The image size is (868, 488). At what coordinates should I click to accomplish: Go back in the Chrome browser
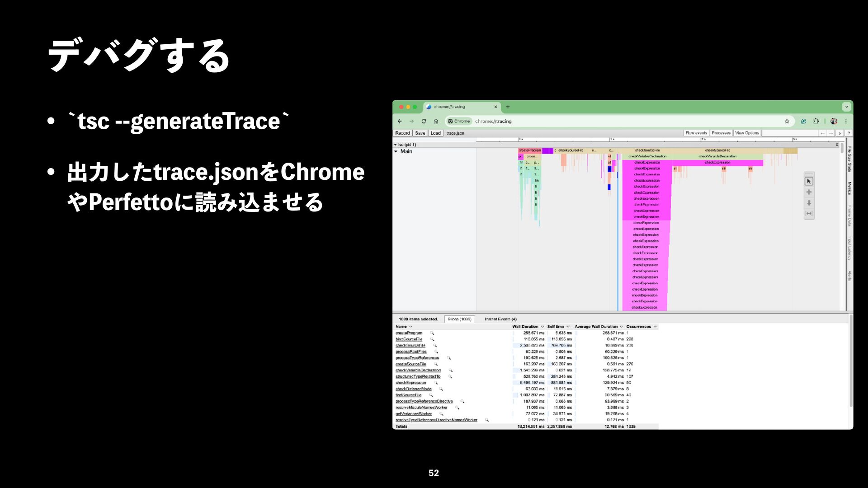click(x=400, y=121)
